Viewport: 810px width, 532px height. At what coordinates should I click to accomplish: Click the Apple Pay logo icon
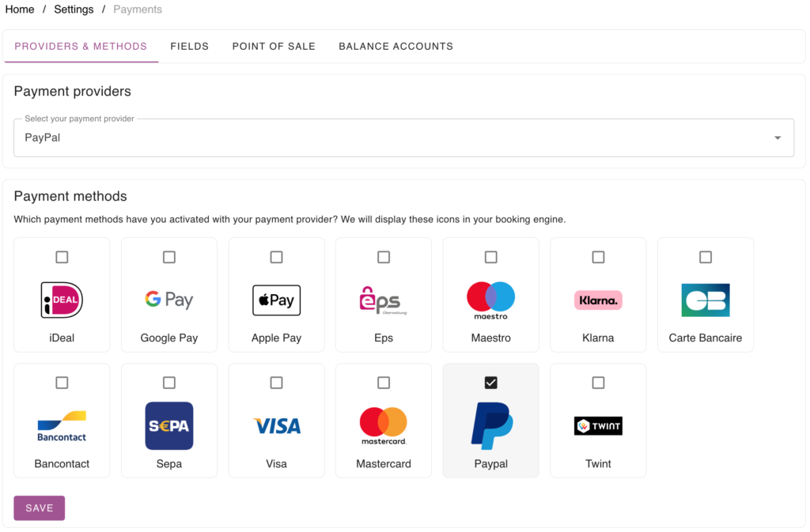click(276, 300)
